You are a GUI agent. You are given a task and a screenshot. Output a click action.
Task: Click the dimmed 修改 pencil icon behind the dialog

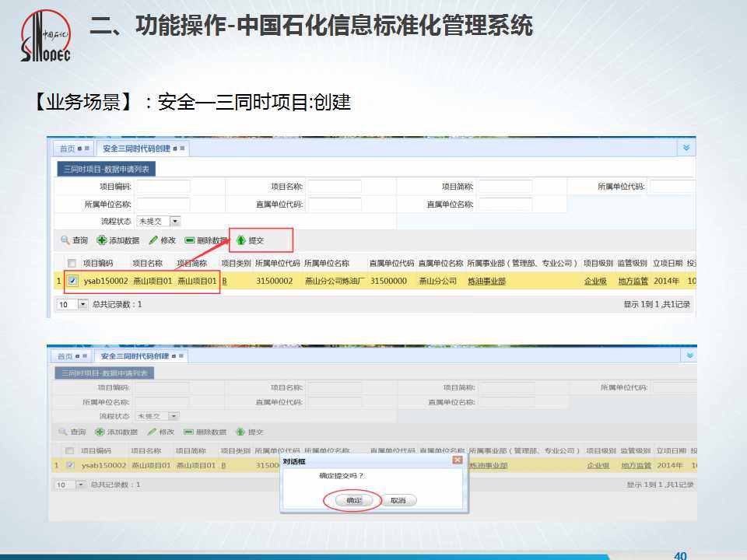click(152, 432)
